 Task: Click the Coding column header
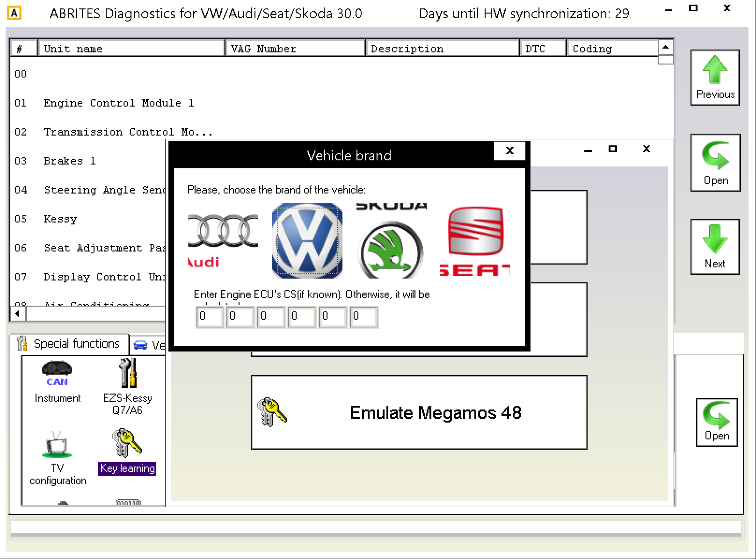[x=612, y=49]
